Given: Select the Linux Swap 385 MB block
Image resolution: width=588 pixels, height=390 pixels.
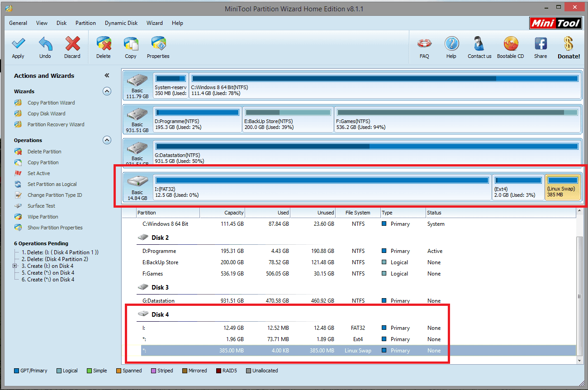Looking at the screenshot, I should (563, 187).
